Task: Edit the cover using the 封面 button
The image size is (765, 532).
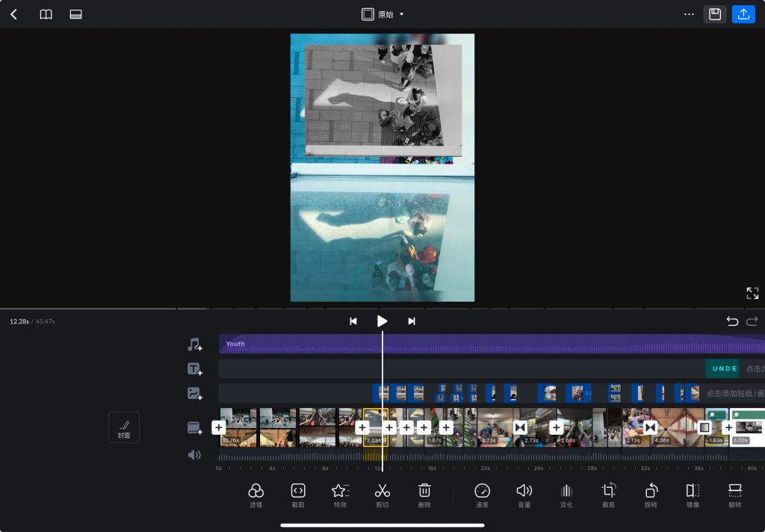Action: pyautogui.click(x=124, y=427)
